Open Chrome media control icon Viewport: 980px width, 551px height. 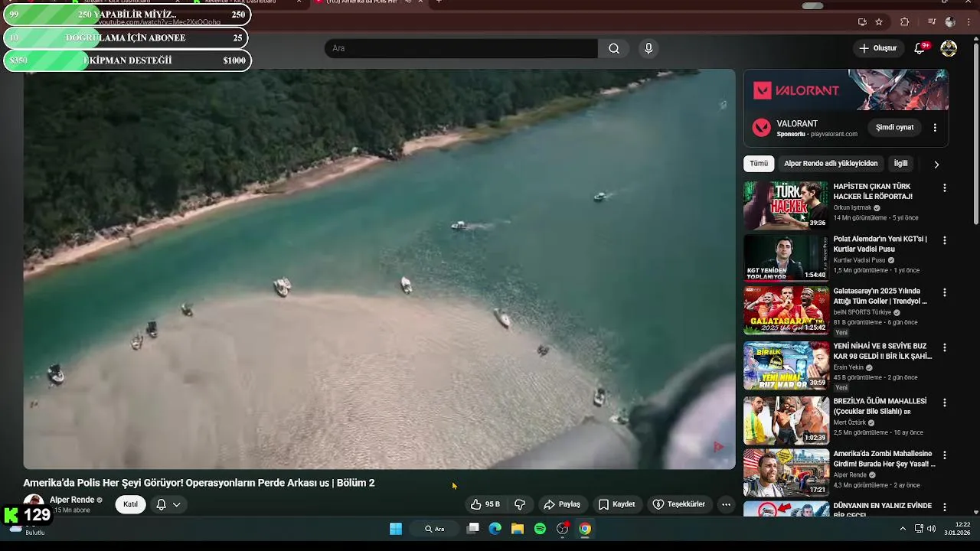coord(932,22)
